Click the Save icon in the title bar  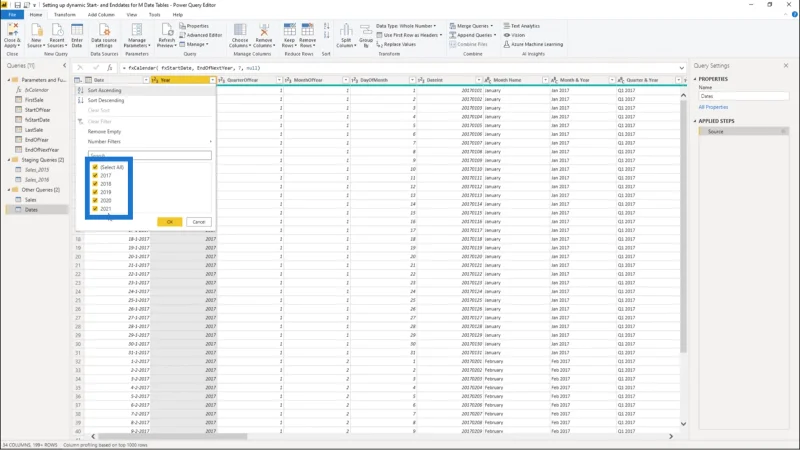(17, 5)
